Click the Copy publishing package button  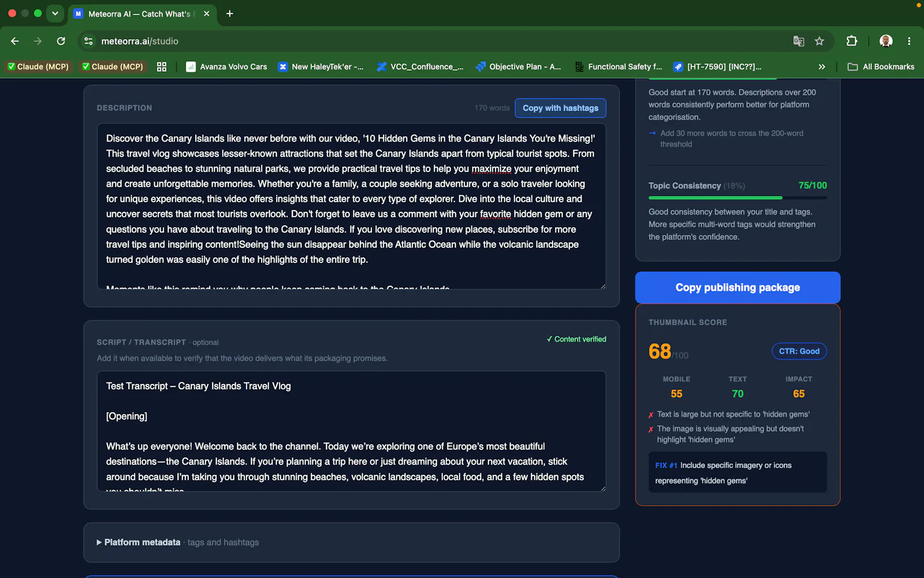pos(737,287)
